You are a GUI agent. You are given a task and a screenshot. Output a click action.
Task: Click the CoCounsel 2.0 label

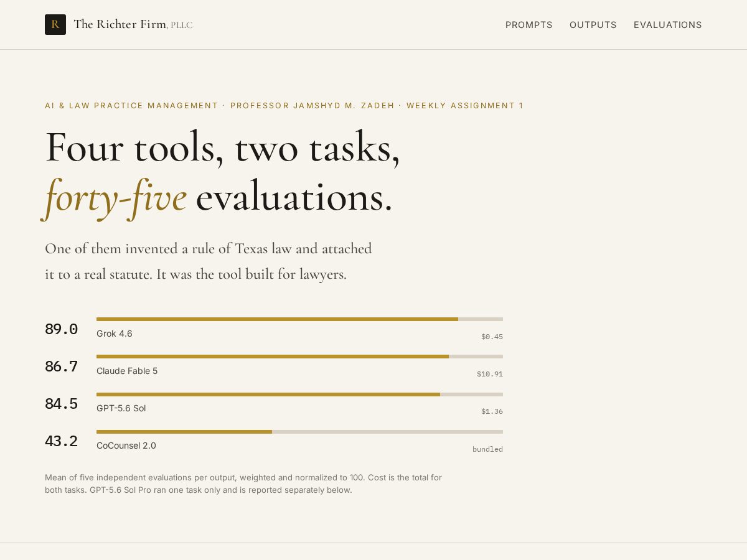[126, 446]
